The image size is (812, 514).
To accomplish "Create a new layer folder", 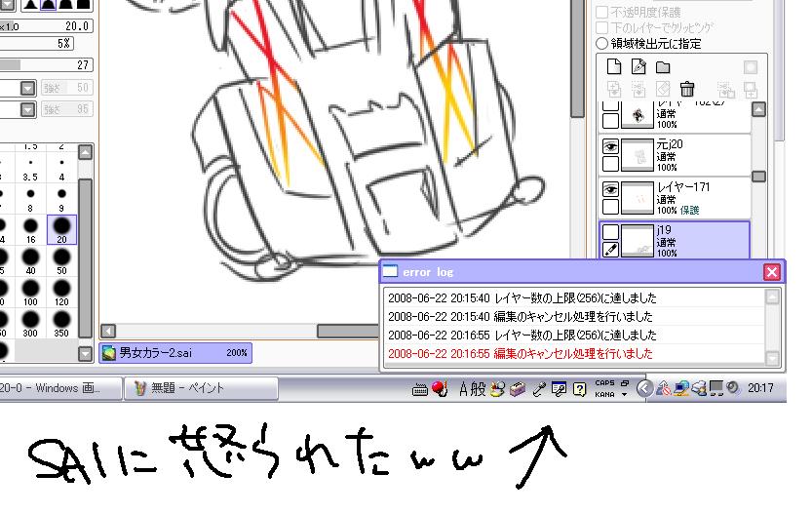I will click(x=663, y=67).
